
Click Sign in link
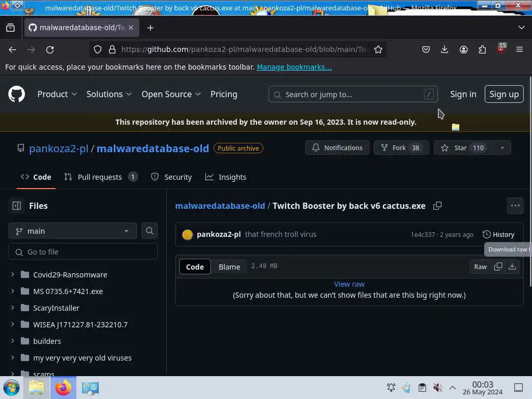[x=463, y=95]
